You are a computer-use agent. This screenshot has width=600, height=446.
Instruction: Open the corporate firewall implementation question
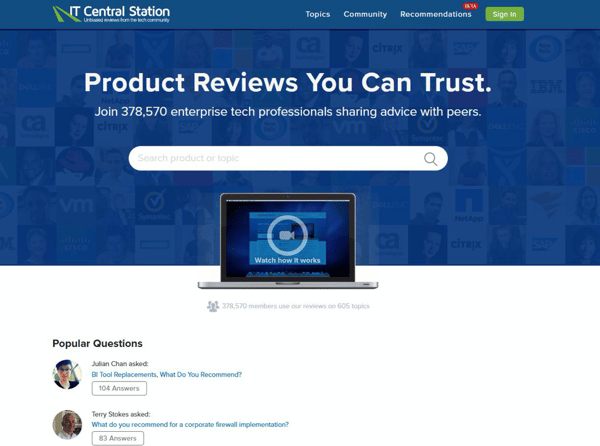point(190,424)
